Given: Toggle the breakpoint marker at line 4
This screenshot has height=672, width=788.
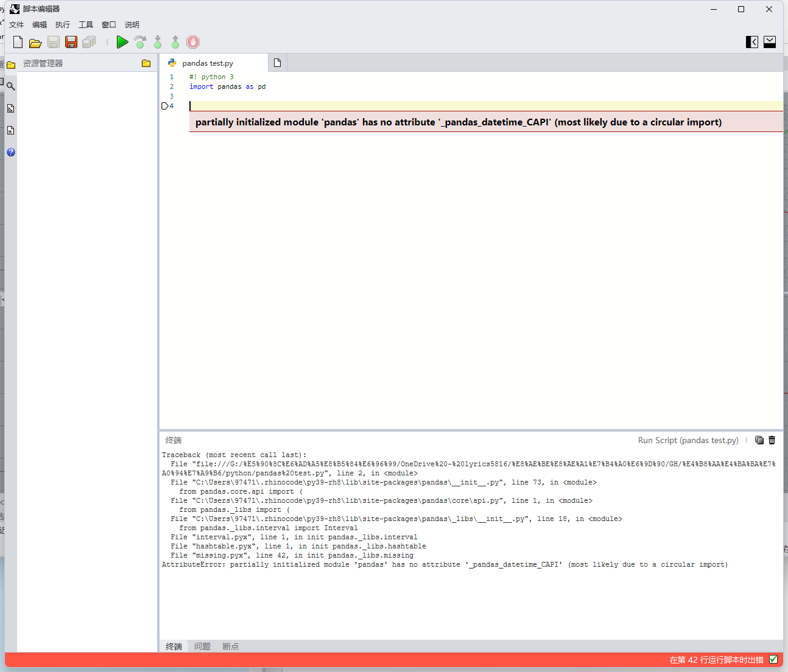Looking at the screenshot, I should click(x=165, y=105).
